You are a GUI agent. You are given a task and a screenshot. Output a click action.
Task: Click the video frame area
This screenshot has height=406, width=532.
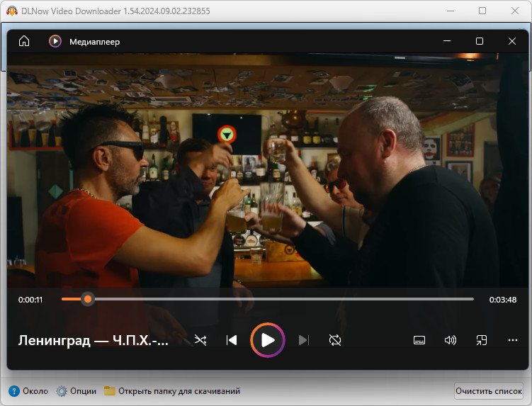[268, 170]
